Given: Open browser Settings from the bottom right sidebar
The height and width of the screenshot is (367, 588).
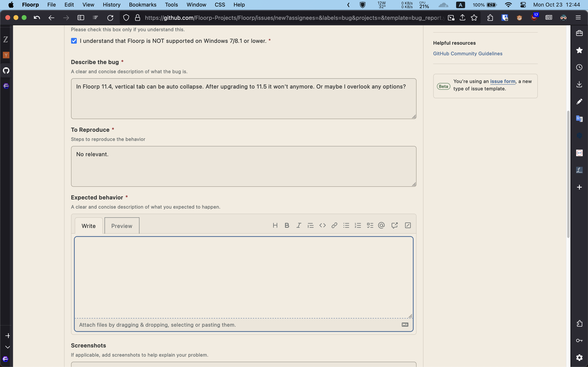Looking at the screenshot, I should coord(579,358).
